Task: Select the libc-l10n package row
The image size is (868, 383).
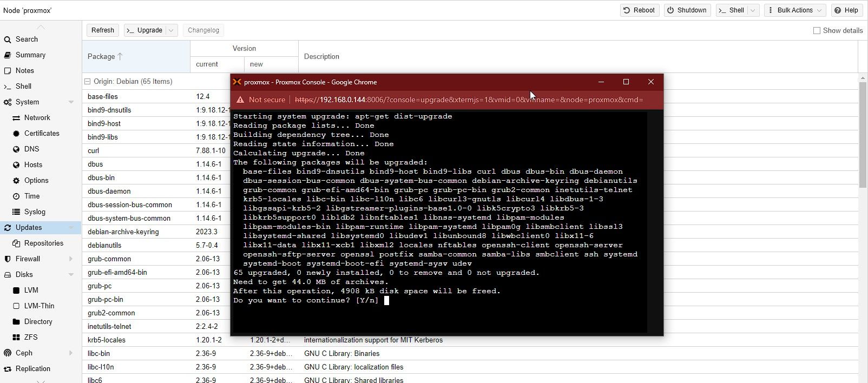Action: 470,367
